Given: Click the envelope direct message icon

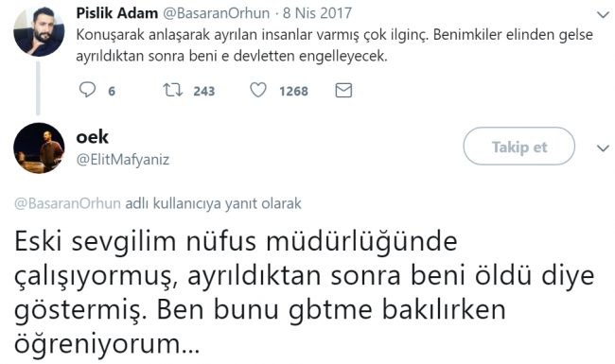Looking at the screenshot, I should 343,91.
